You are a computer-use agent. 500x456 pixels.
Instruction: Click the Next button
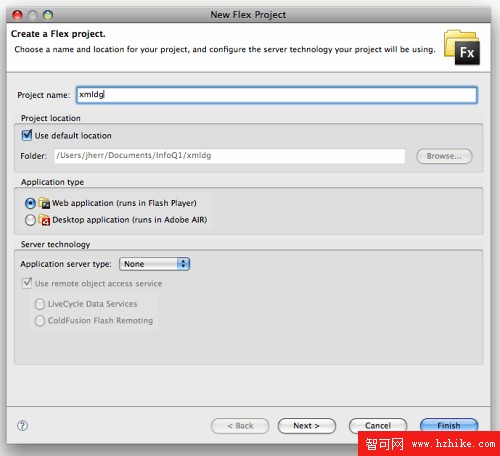(307, 426)
